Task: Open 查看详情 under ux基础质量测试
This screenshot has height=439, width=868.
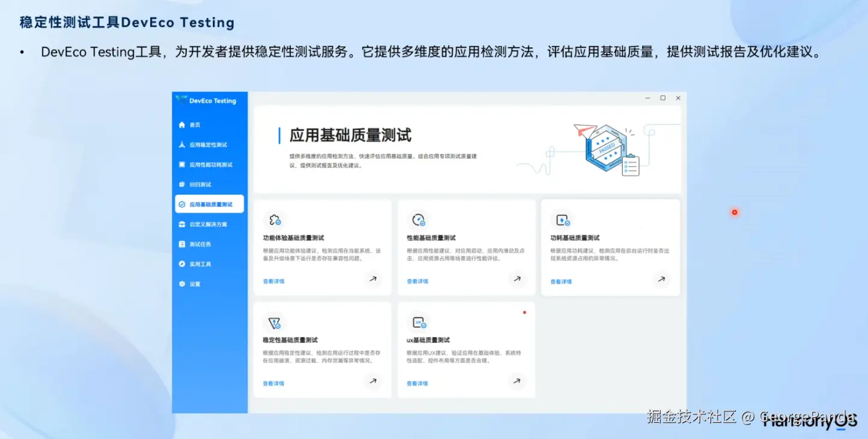Action: coord(417,383)
